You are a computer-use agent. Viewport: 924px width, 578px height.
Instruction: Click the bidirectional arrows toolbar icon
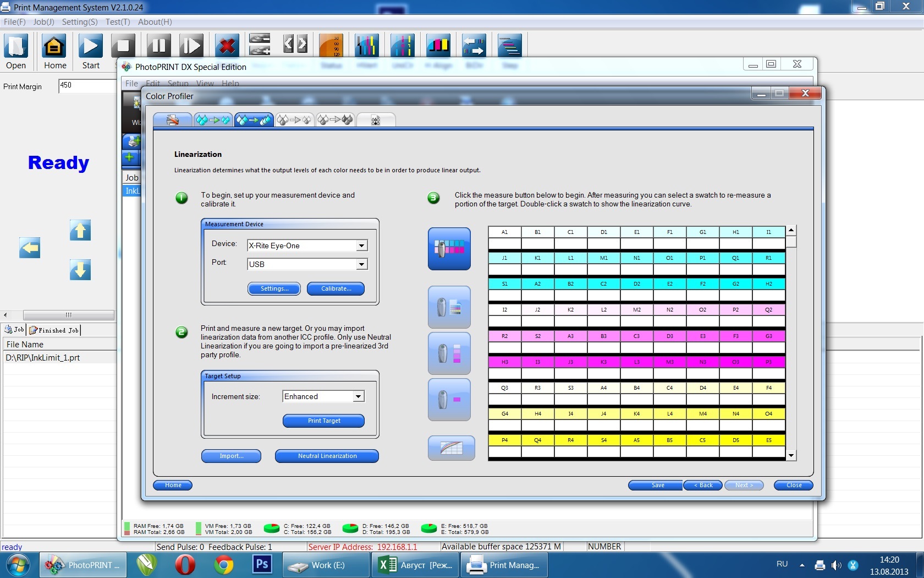click(x=474, y=46)
